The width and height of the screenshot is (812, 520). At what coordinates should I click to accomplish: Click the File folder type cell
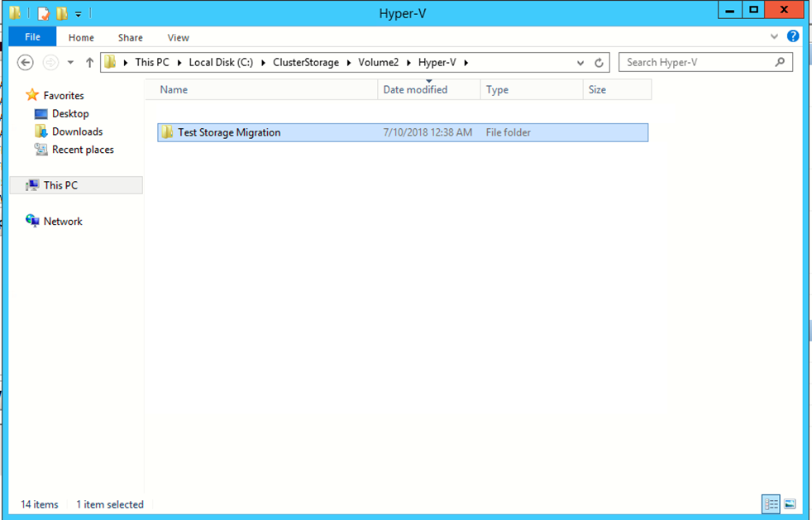coord(508,132)
